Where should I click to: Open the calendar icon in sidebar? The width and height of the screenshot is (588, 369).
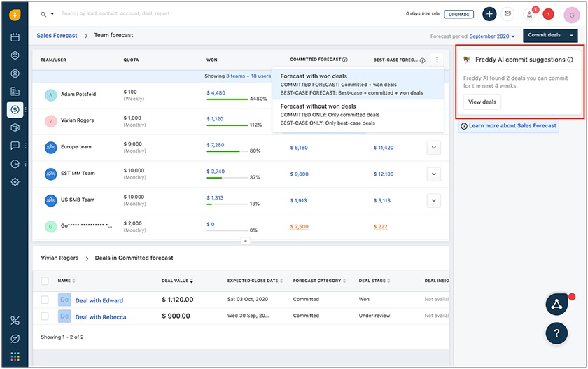tap(15, 37)
